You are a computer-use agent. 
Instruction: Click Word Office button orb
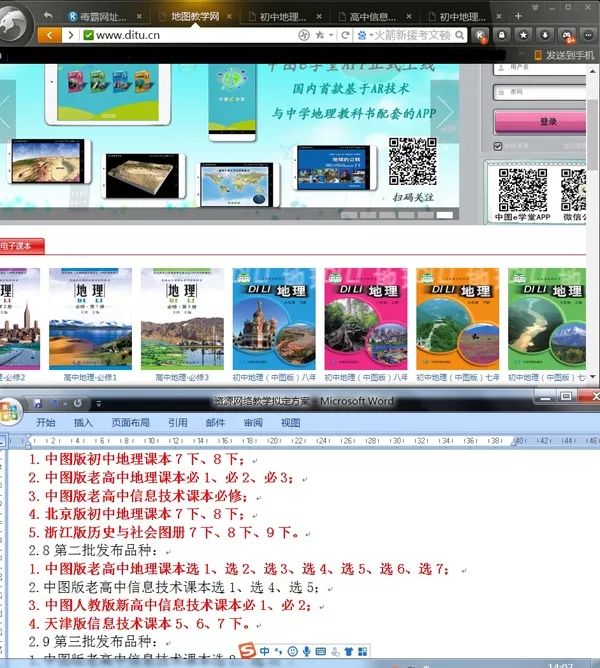click(10, 410)
